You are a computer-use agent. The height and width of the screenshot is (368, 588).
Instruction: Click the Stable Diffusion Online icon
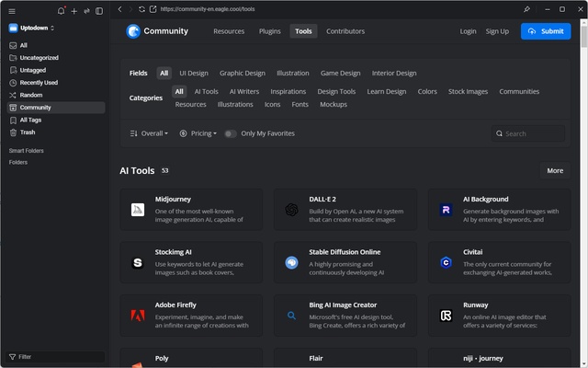291,262
